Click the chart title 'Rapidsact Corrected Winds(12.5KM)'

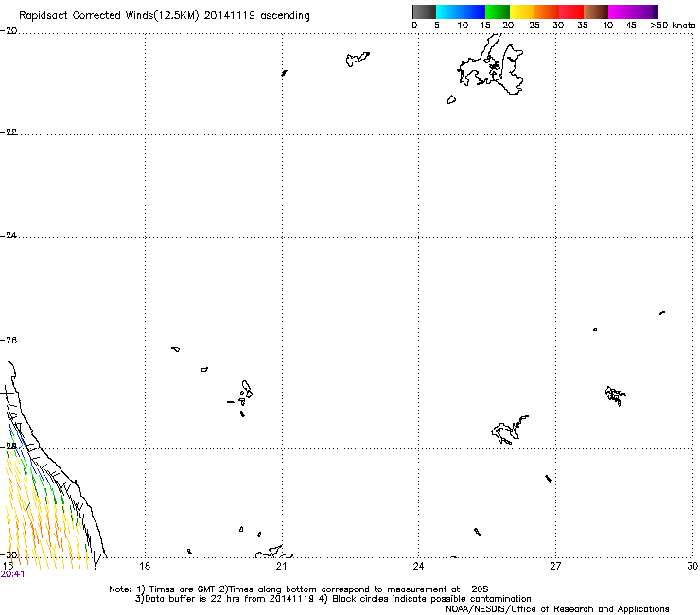(109, 16)
